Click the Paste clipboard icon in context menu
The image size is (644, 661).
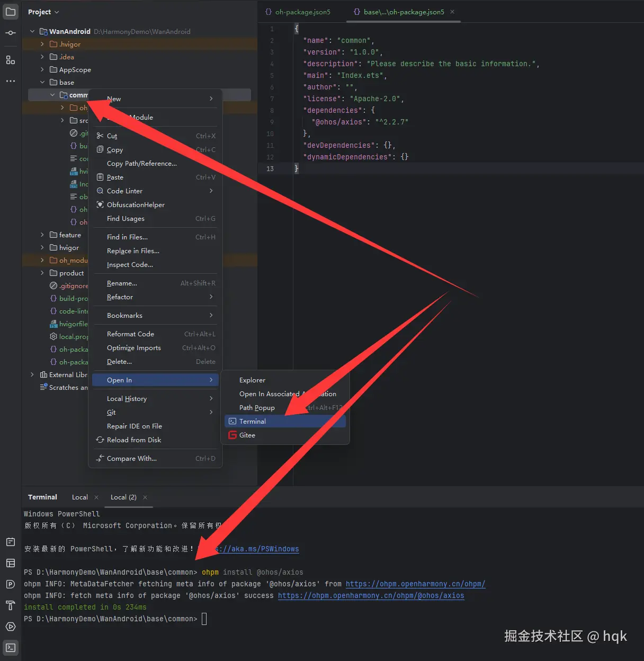(100, 177)
